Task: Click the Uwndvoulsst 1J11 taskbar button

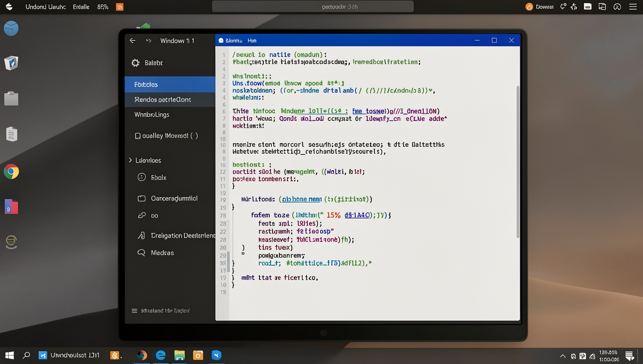Action: point(69,355)
